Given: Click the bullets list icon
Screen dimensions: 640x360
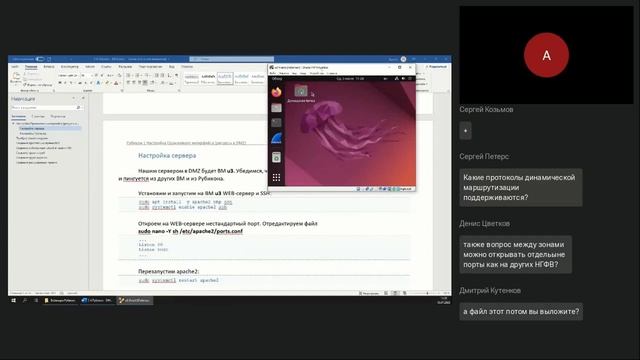Looking at the screenshot, I should coord(128,76).
